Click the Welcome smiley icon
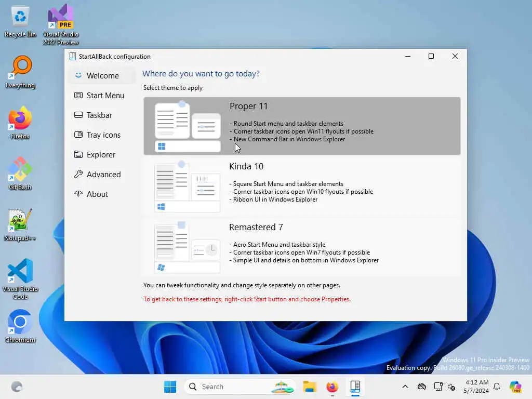 [78, 75]
